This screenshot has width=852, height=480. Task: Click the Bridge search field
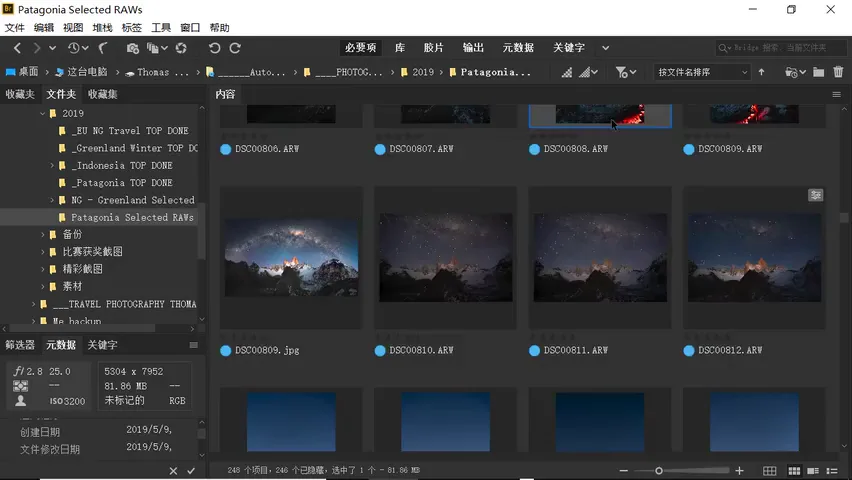click(781, 48)
